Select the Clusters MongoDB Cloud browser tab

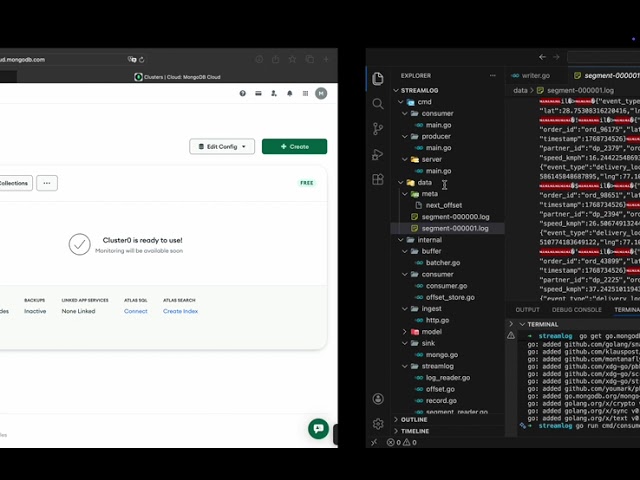(178, 77)
